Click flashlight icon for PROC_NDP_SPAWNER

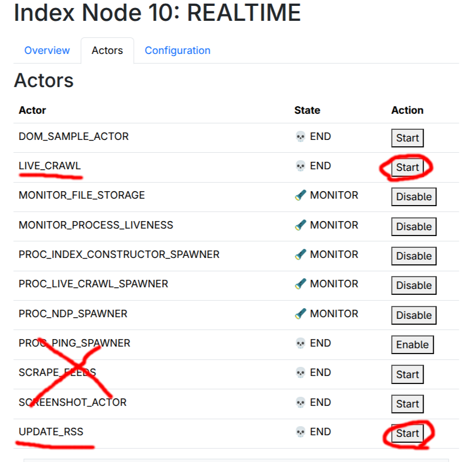click(300, 314)
